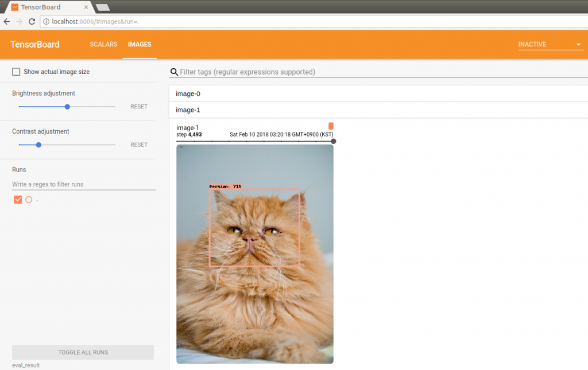
Task: Open the INACTIVE dropdown menu
Action: [550, 44]
